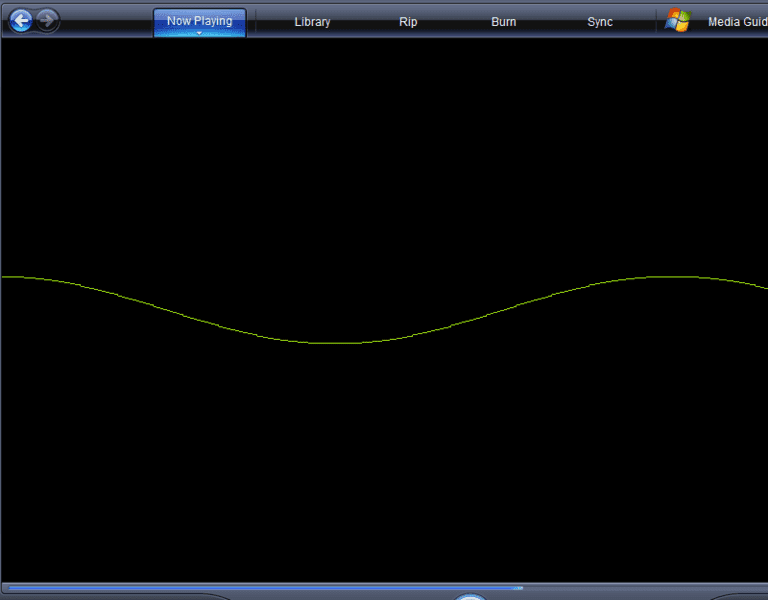Click the green waveform line's lowest dip
768x600 pixels.
[x=340, y=343]
